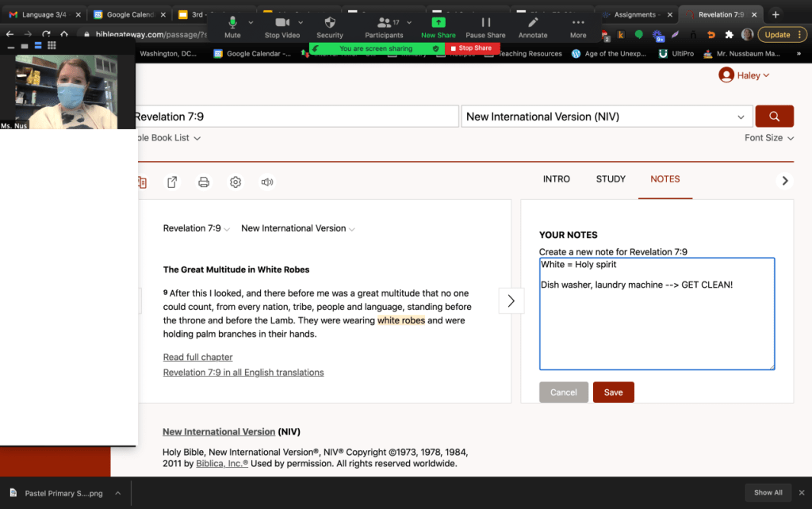Click the red search button
This screenshot has height=509, width=812.
point(774,117)
